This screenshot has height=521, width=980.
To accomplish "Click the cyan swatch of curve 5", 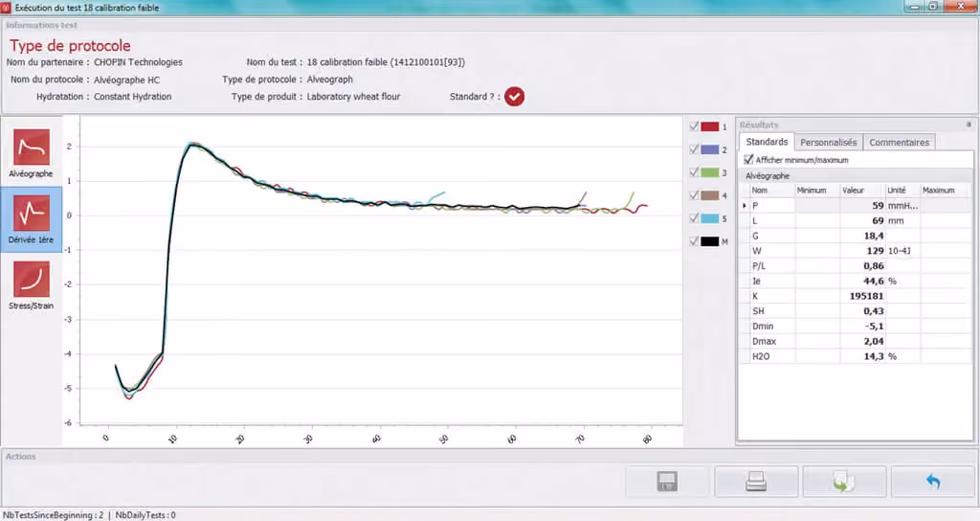I will [x=709, y=218].
